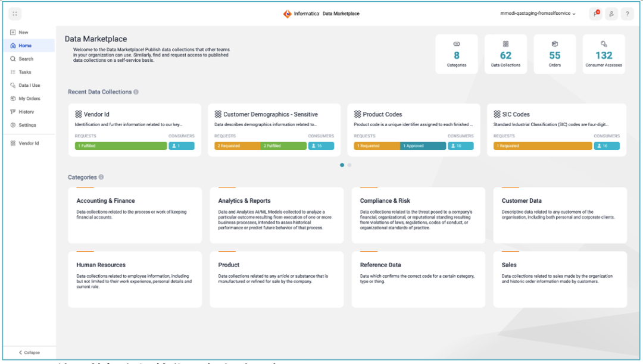Open the SIC Codes collection
Image resolution: width=643 pixels, height=364 pixels.
pyautogui.click(x=516, y=114)
